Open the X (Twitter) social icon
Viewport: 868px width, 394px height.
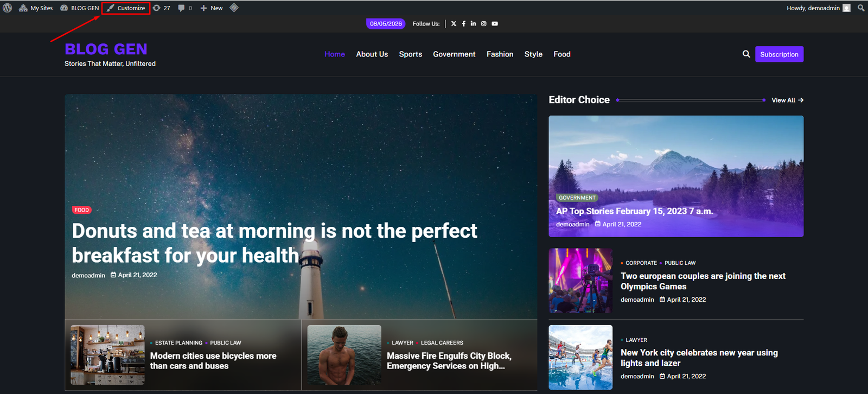pos(454,24)
